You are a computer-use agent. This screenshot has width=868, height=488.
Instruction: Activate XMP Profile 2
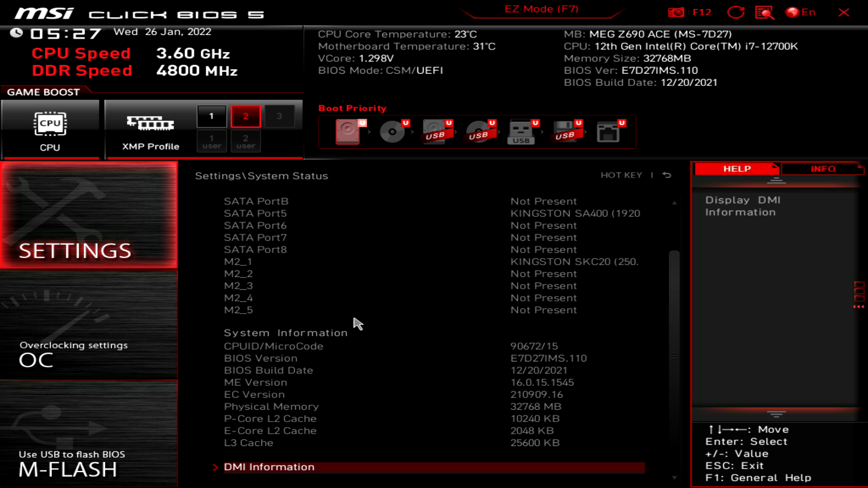pyautogui.click(x=245, y=116)
